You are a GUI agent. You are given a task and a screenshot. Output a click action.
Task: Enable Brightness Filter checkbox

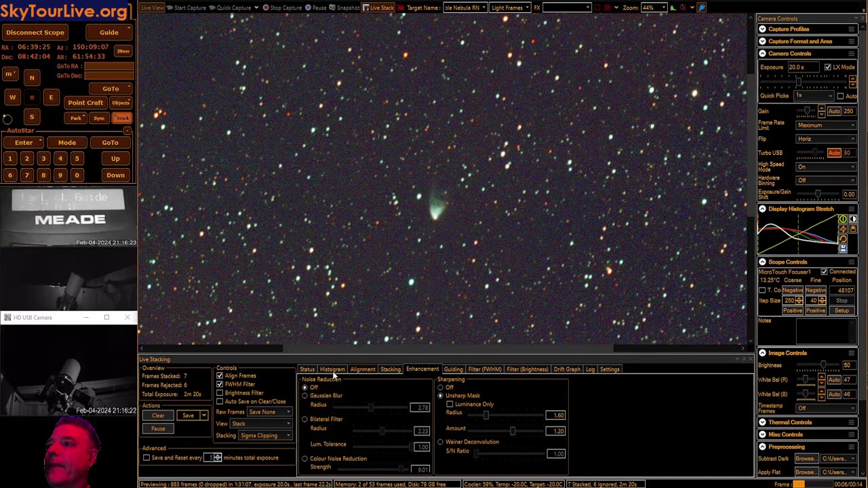point(220,393)
